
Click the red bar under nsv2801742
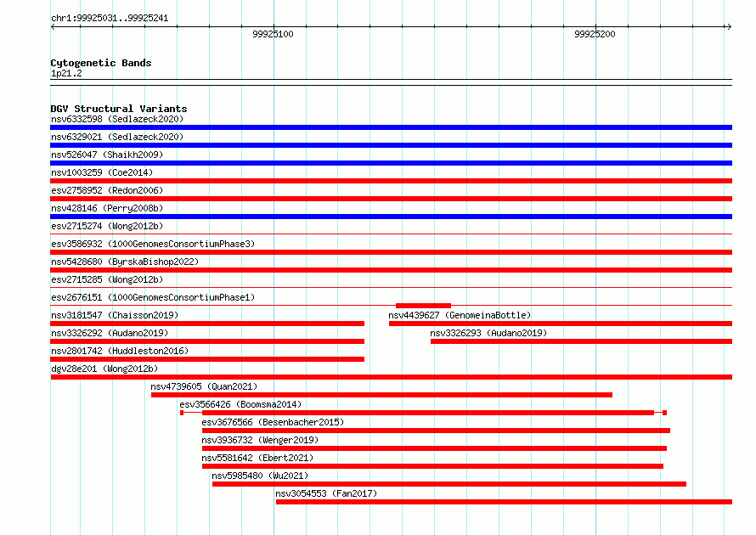point(207,359)
